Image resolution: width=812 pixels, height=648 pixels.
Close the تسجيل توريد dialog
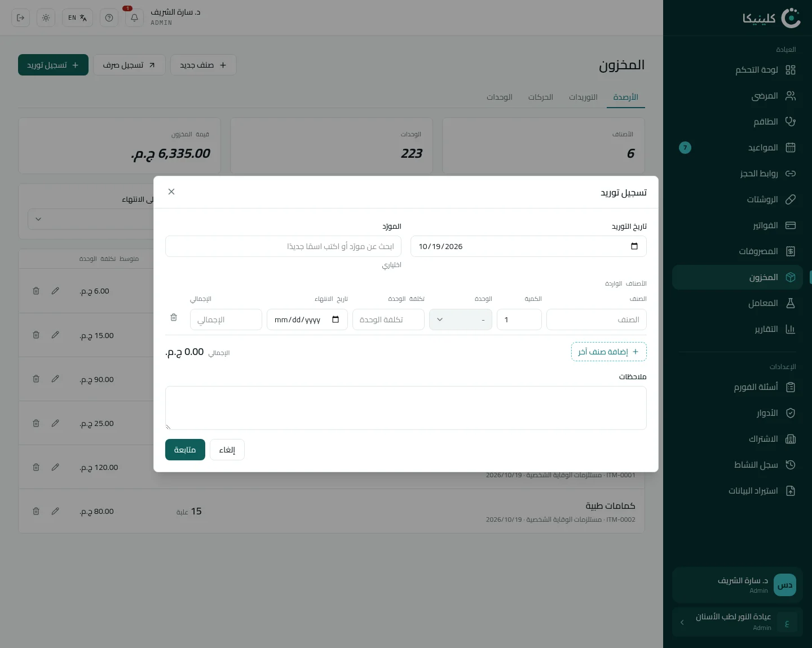pyautogui.click(x=171, y=192)
